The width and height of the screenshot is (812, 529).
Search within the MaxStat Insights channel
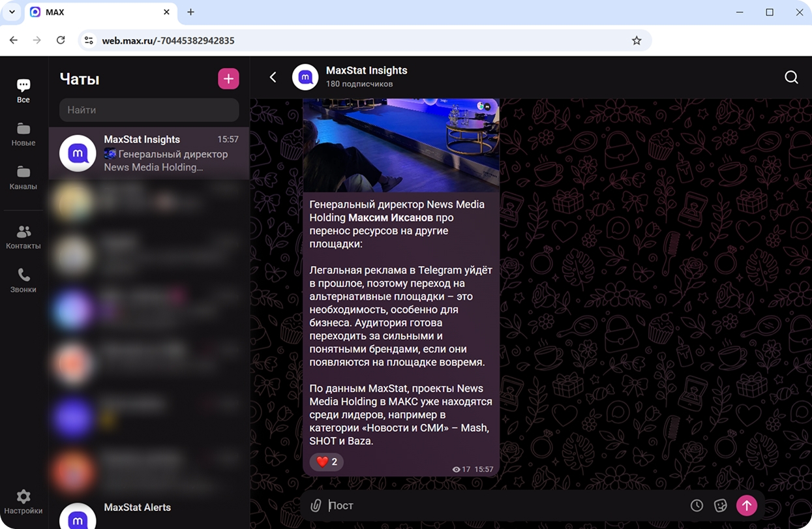coord(791,77)
